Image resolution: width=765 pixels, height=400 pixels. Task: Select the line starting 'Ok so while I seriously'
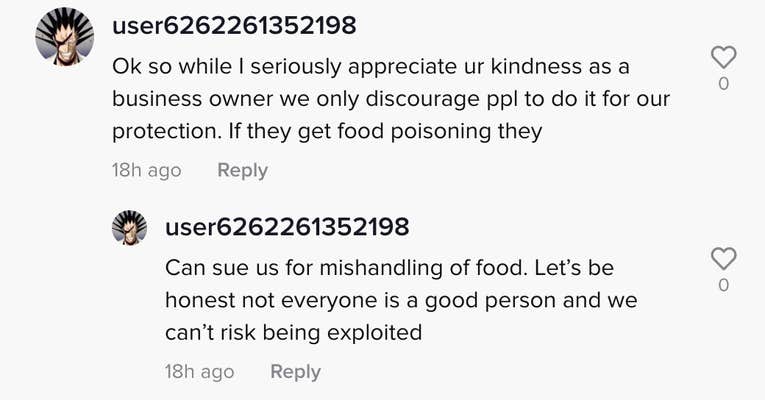coord(371,67)
